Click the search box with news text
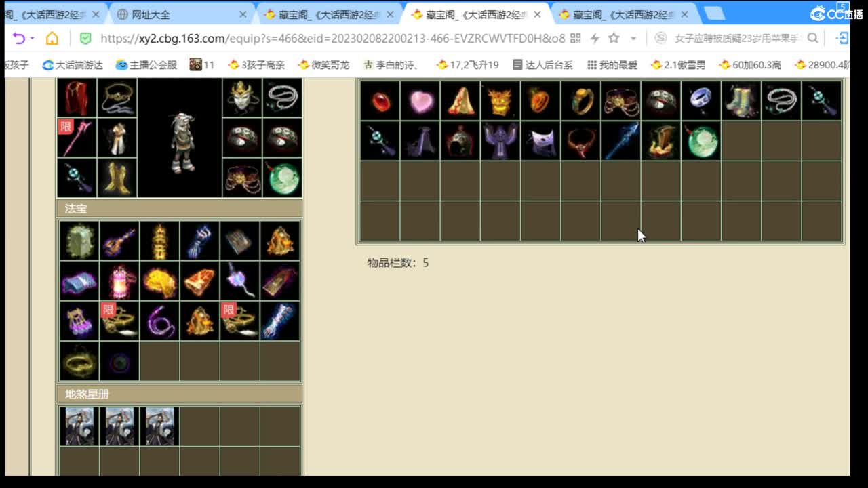 point(738,39)
